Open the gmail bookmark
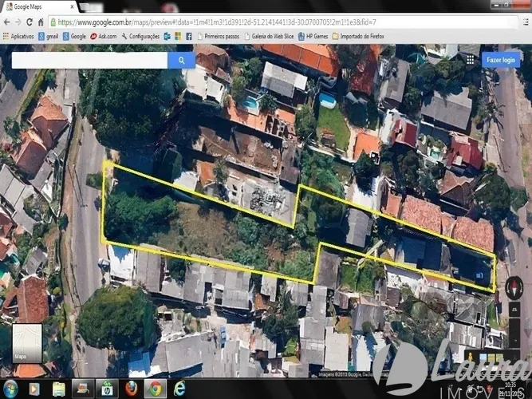The height and width of the screenshot is (399, 532). tap(49, 37)
